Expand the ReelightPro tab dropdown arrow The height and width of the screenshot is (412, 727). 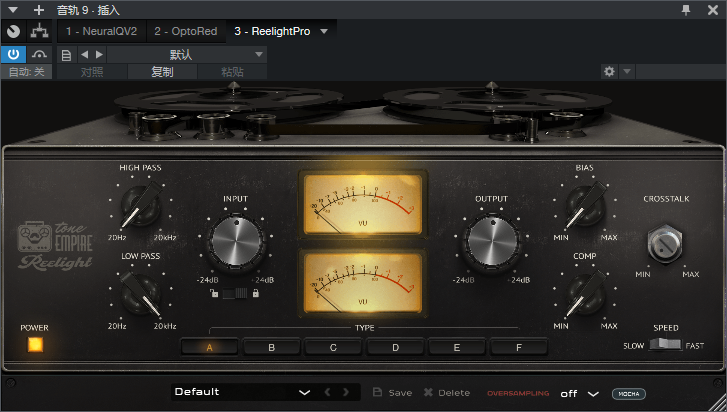pos(324,32)
